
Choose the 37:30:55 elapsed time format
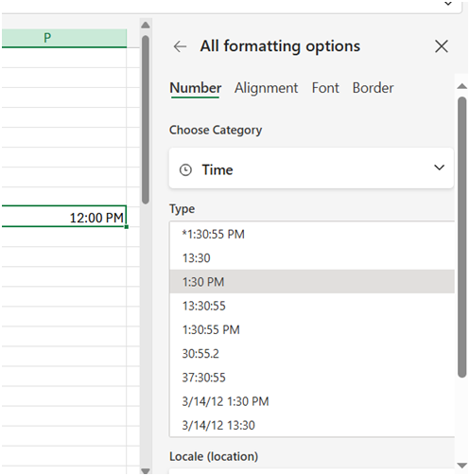click(x=312, y=378)
